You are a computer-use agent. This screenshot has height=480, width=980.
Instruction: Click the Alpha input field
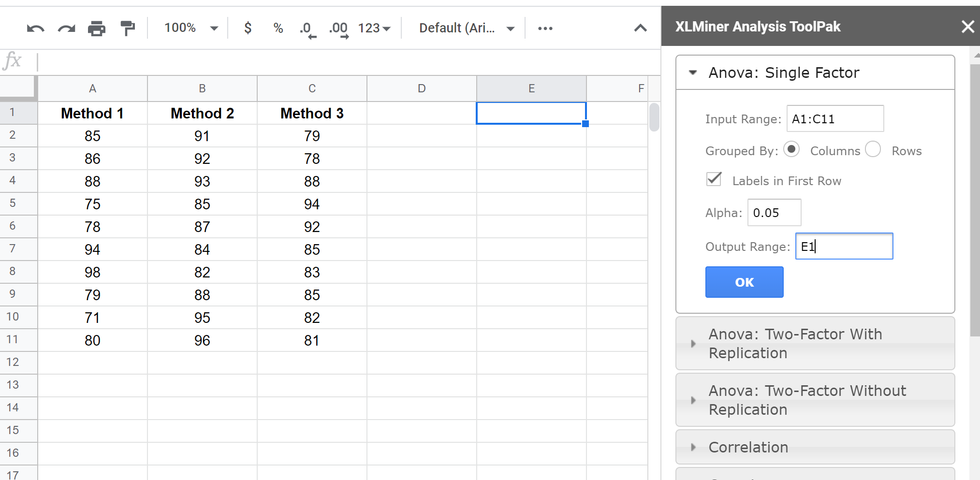pyautogui.click(x=774, y=212)
